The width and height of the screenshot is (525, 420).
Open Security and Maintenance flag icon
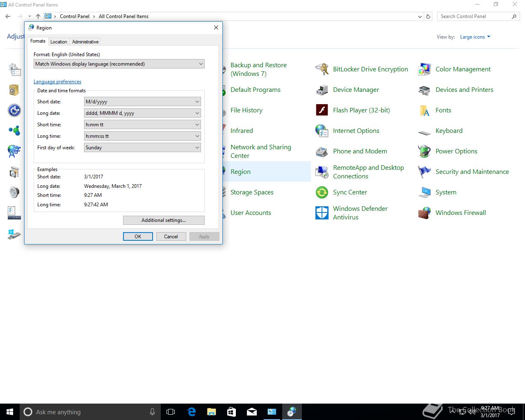pyautogui.click(x=425, y=172)
